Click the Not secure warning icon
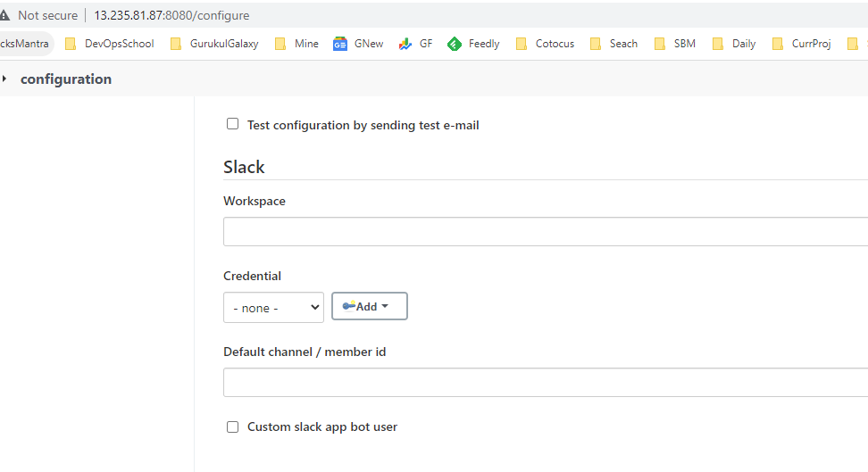The height and width of the screenshot is (472, 868). 4,15
